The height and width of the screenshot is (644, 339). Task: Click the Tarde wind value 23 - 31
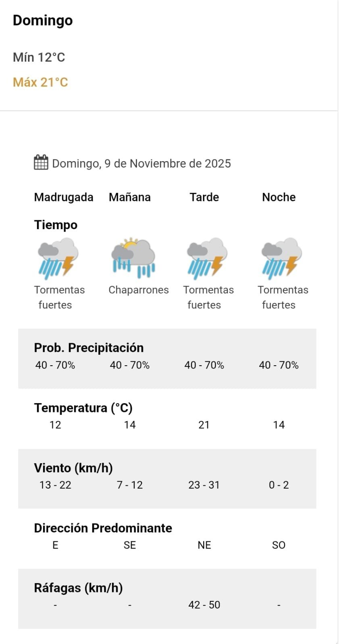(x=204, y=485)
